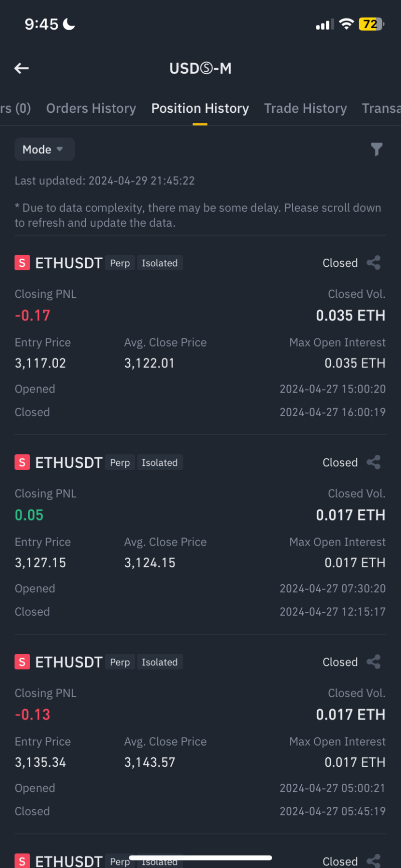This screenshot has height=868, width=401.
Task: Tap the short badge on the 0.05 PNL position
Action: click(x=22, y=462)
